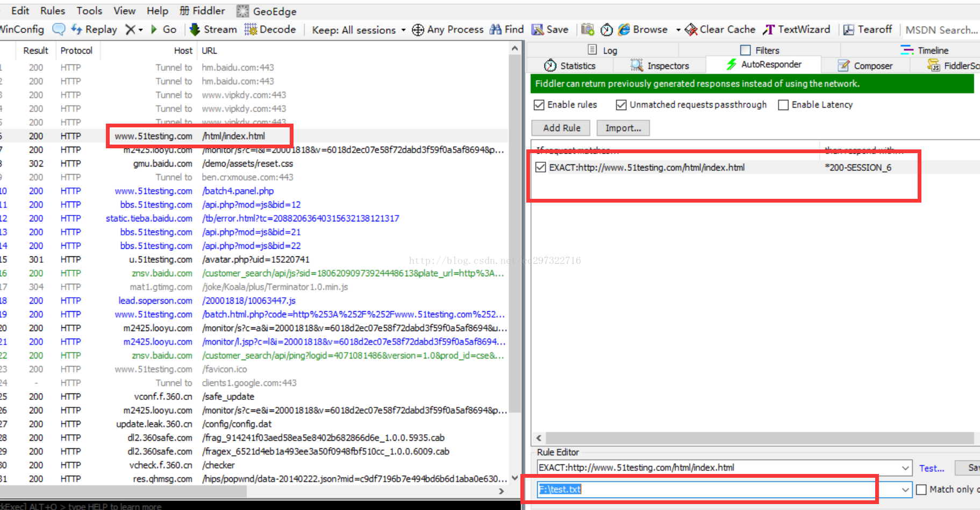Click the MSDN Search box
This screenshot has height=510, width=980.
click(941, 30)
